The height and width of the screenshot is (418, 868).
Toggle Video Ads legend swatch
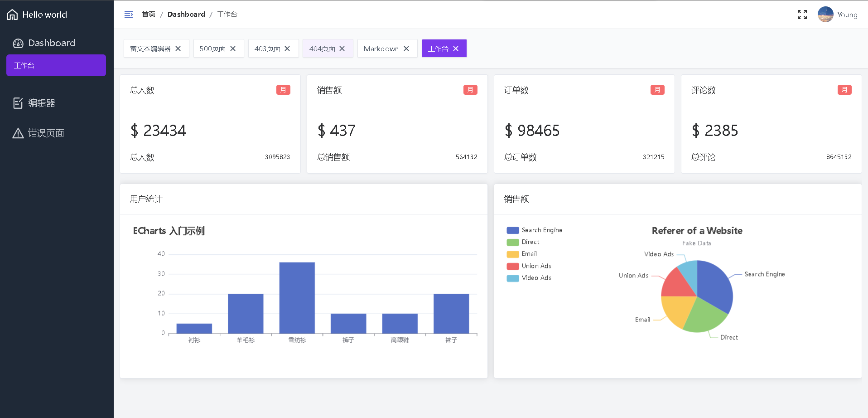tap(513, 278)
